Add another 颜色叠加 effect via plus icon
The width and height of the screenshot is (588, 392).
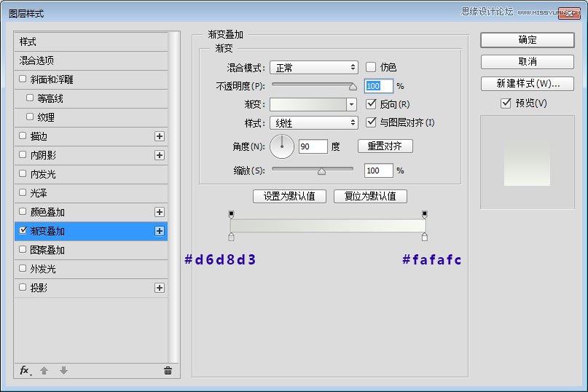pos(160,212)
